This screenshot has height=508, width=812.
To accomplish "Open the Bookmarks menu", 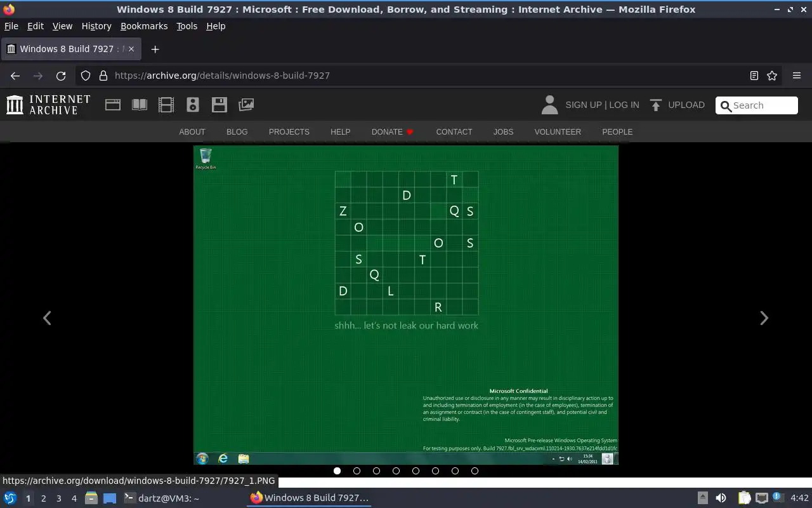I will click(x=144, y=26).
